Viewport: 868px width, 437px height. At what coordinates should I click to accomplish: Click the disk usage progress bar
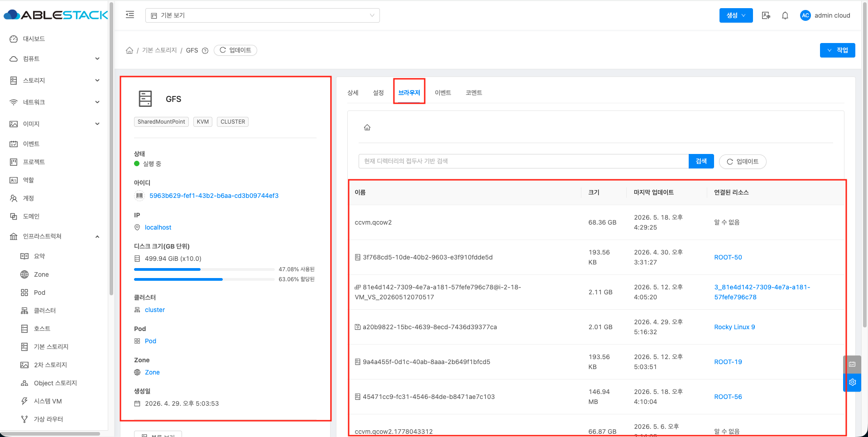pos(204,269)
